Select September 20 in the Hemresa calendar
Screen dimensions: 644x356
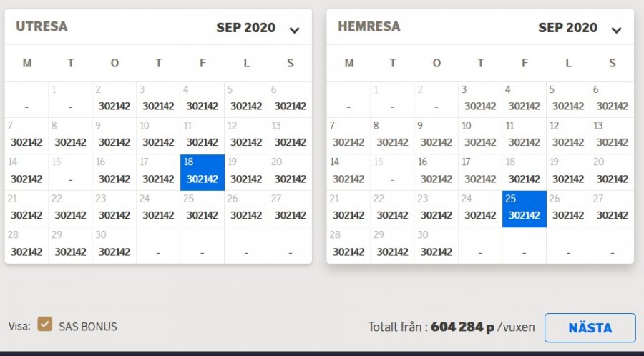[612, 172]
